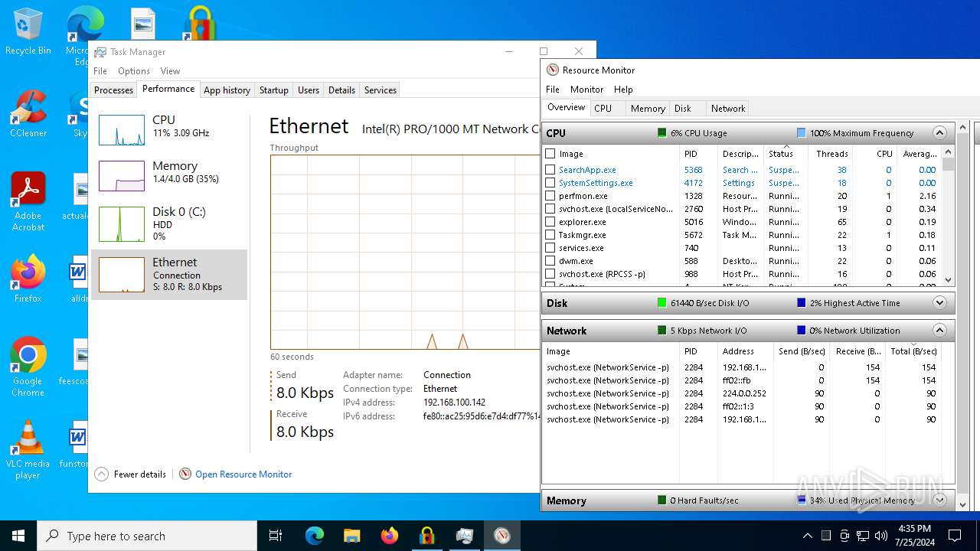Switch to Task Manager taskbar icon
Viewport: 980px width, 551px height.
pos(464,536)
